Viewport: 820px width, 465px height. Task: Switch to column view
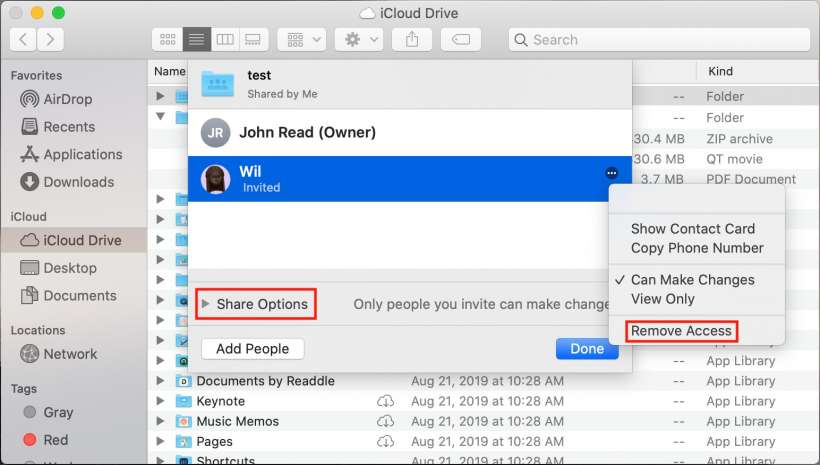[225, 40]
